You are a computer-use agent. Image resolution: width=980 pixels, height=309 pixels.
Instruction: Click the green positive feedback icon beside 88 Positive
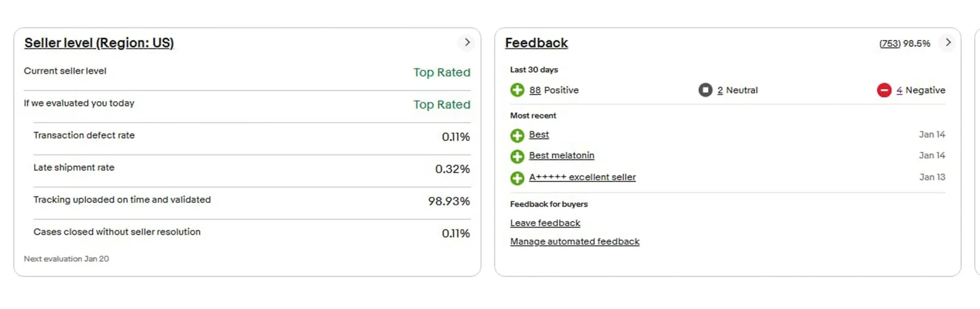click(x=517, y=90)
